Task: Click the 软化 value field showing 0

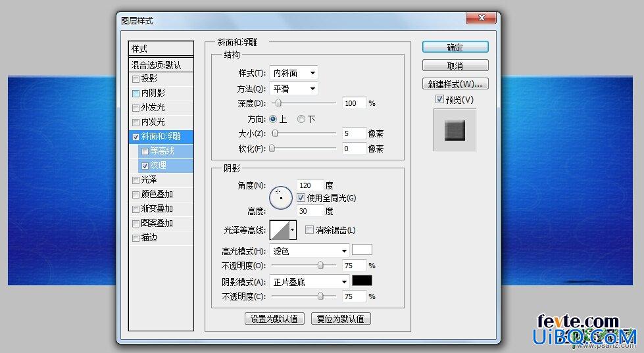Action: 354,149
